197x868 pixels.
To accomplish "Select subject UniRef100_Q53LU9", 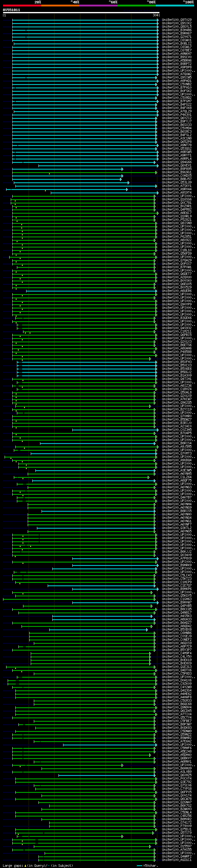I will [176, 183].
